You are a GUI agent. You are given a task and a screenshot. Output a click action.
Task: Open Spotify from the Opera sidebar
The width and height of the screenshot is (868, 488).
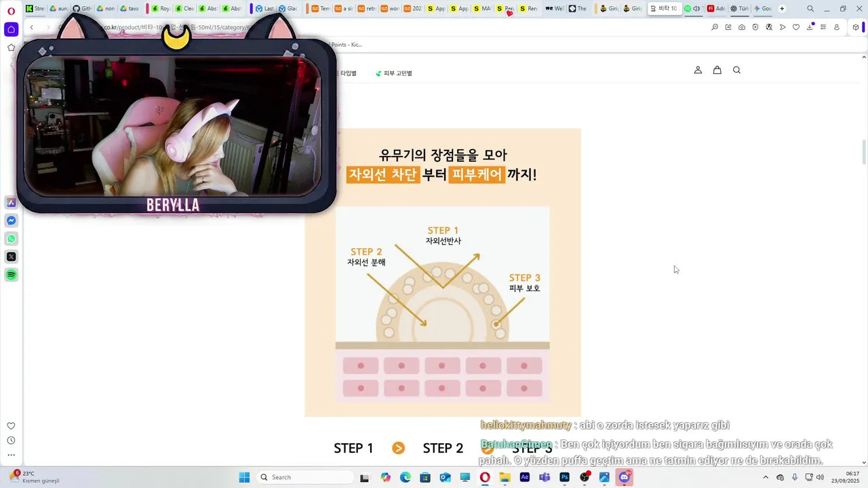(x=11, y=274)
